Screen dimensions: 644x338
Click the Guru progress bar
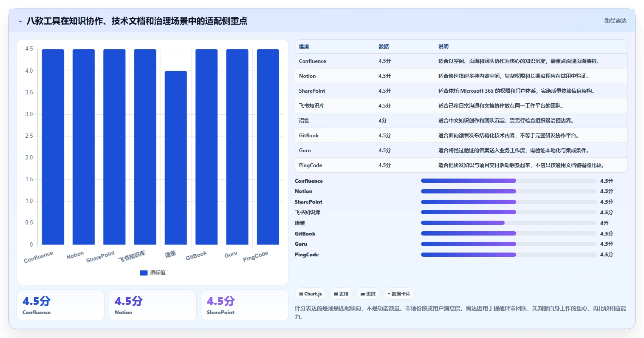pyautogui.click(x=509, y=244)
